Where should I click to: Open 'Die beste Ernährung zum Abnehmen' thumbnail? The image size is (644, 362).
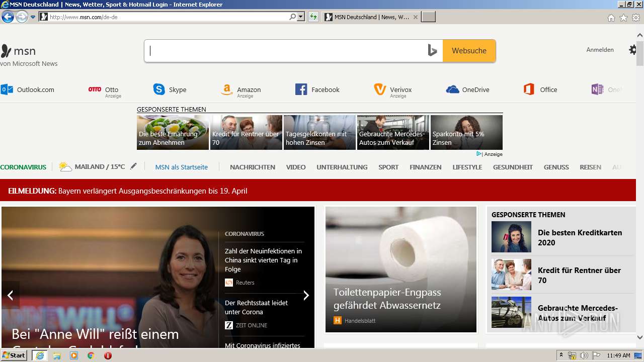click(x=173, y=132)
